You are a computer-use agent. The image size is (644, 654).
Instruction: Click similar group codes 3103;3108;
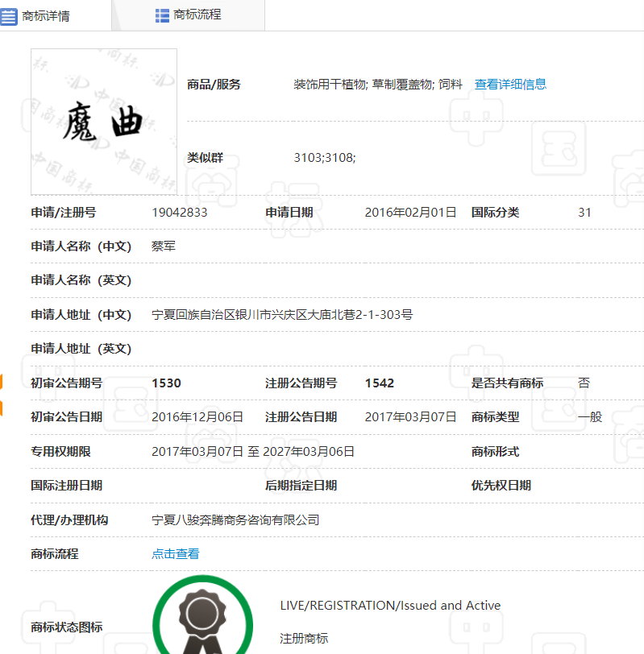[324, 158]
